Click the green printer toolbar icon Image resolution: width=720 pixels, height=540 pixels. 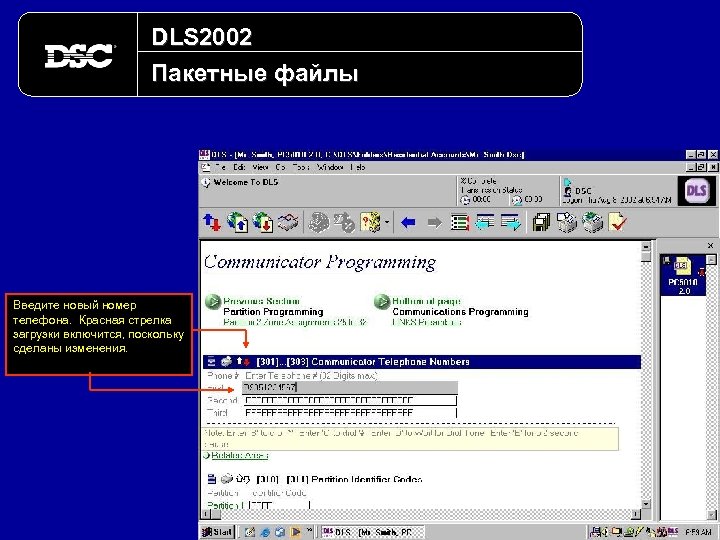[592, 222]
